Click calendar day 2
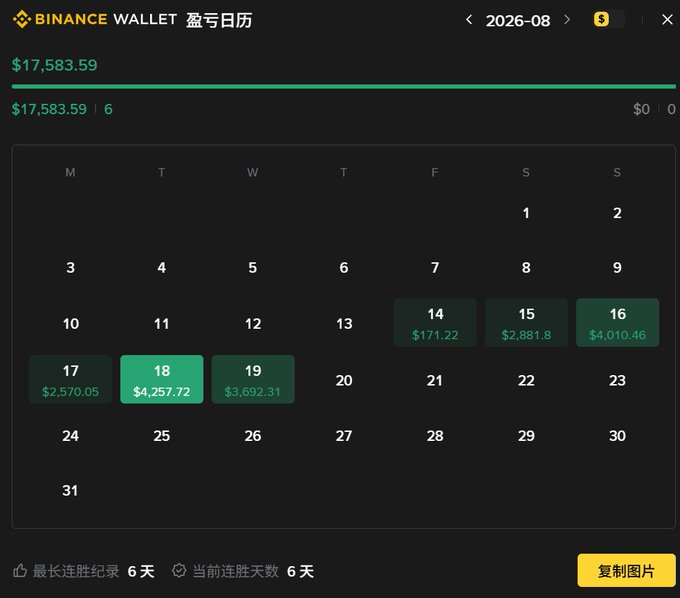This screenshot has width=680, height=598. click(618, 213)
